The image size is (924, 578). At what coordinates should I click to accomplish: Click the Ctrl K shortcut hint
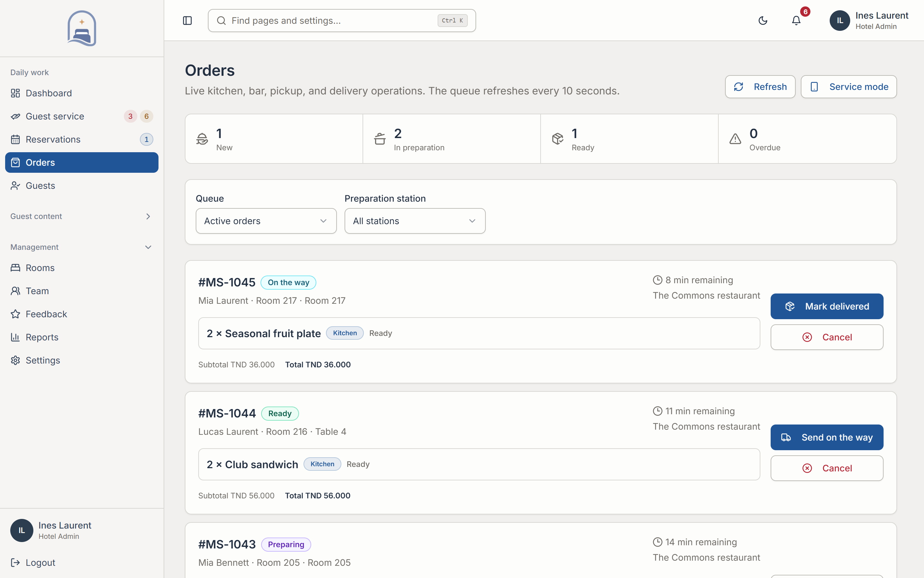(x=452, y=21)
